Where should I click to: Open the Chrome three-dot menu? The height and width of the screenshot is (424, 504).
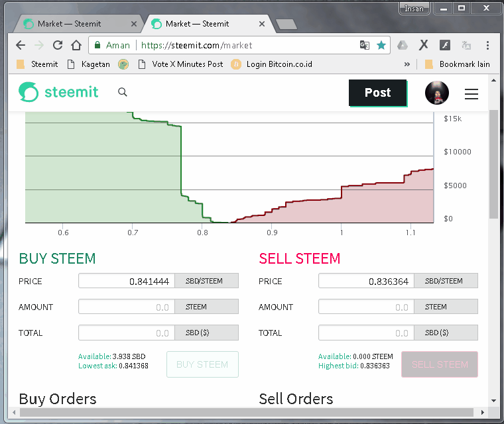pyautogui.click(x=487, y=45)
